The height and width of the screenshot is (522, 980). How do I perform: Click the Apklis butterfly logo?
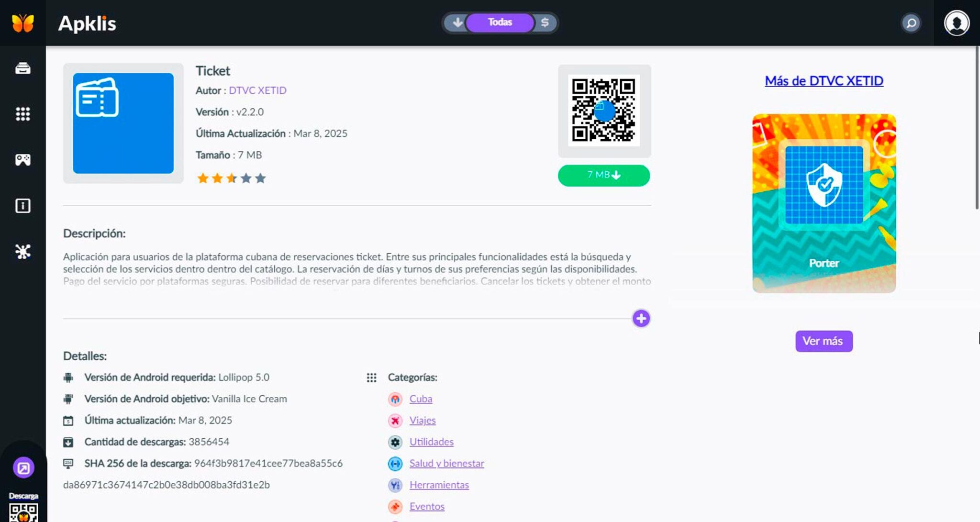click(23, 22)
